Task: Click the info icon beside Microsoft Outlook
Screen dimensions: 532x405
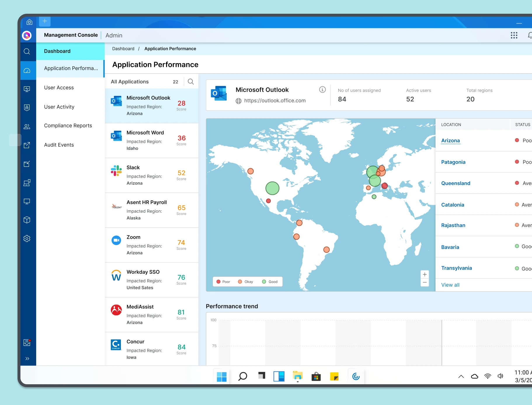Action: click(322, 89)
